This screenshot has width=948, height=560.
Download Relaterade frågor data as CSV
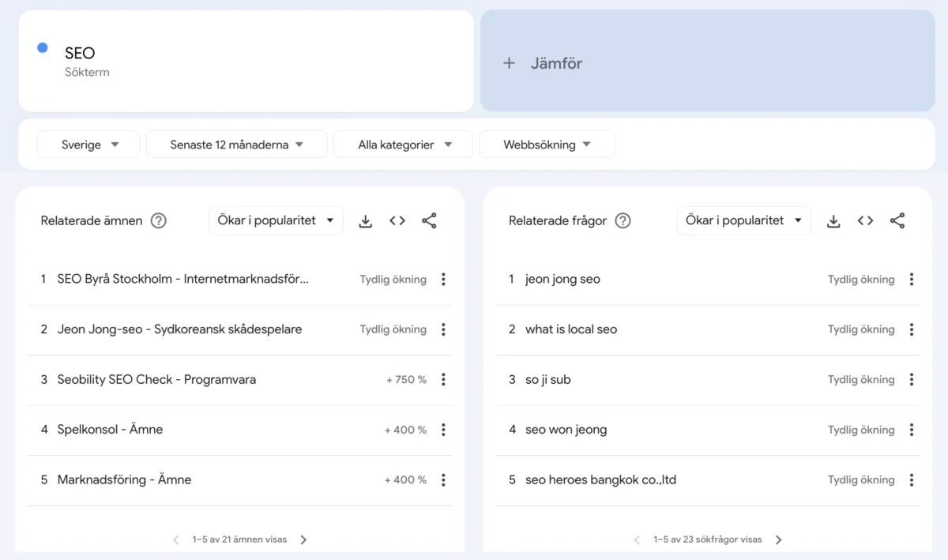click(833, 221)
